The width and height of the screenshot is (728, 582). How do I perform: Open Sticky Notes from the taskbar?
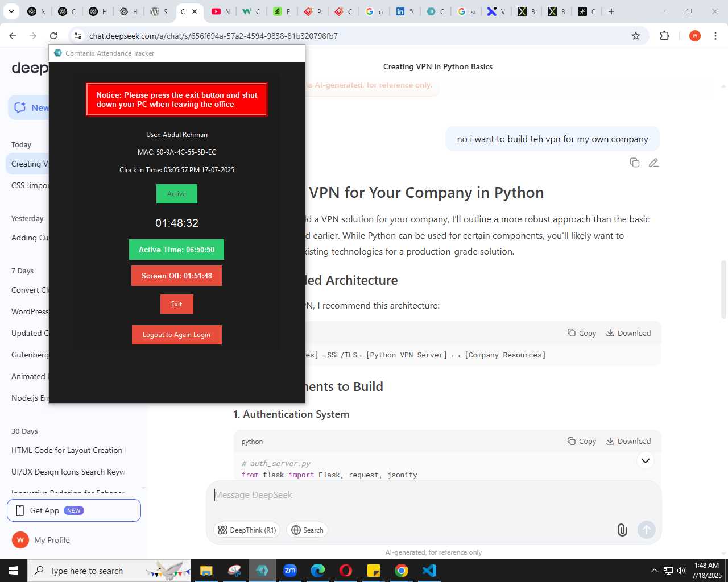(x=374, y=571)
